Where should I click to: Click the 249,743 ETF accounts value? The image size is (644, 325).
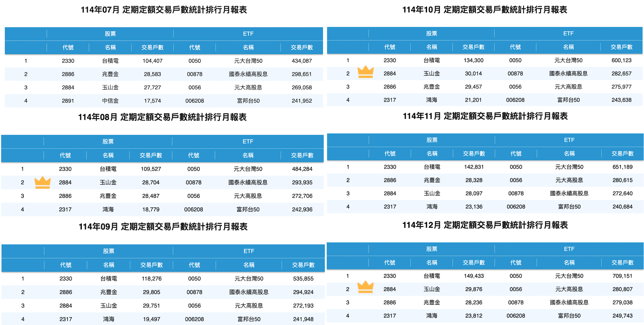pyautogui.click(x=622, y=316)
